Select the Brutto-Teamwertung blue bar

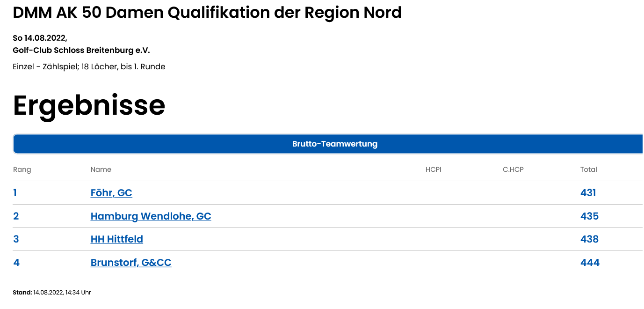(x=328, y=144)
